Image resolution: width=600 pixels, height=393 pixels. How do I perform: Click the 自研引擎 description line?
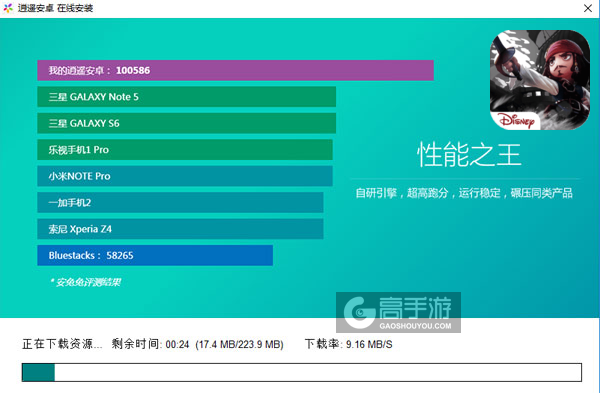464,193
